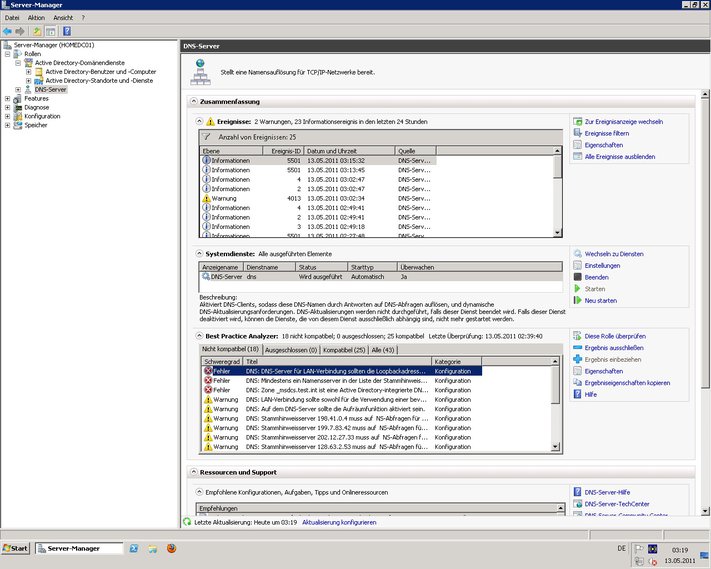
Task: Click the DNS-Server-TechCenter icon
Action: [577, 504]
